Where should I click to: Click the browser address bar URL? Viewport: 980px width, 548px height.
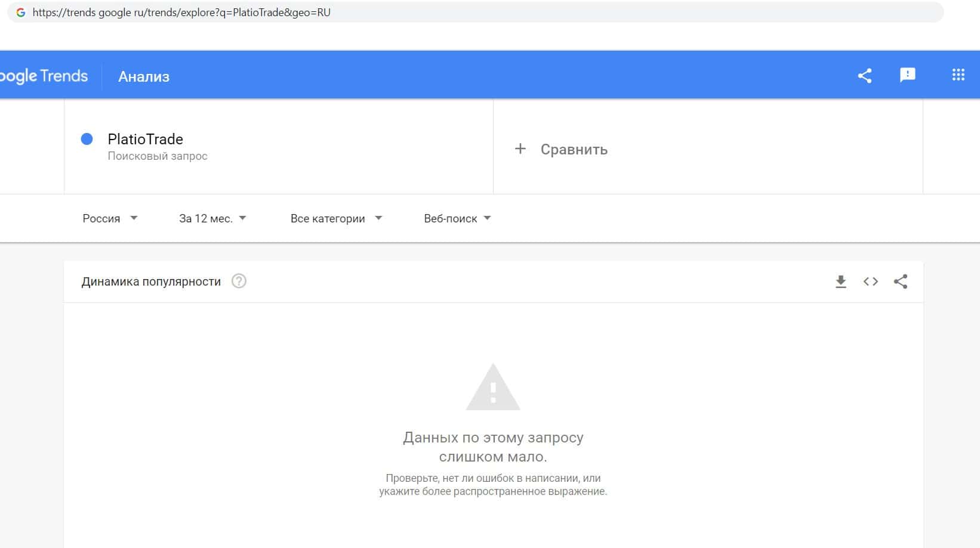pyautogui.click(x=181, y=13)
